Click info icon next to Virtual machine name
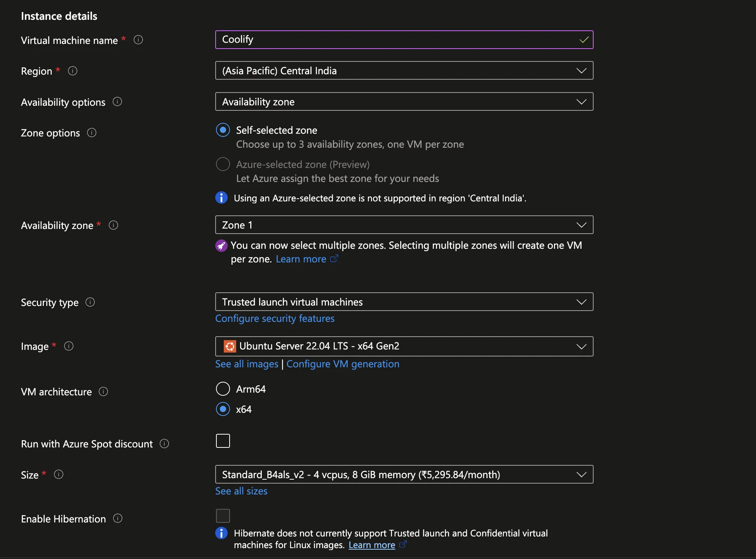 (x=138, y=40)
